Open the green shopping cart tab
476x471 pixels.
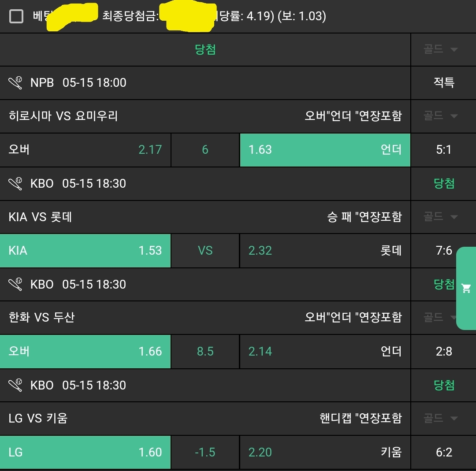pos(466,289)
